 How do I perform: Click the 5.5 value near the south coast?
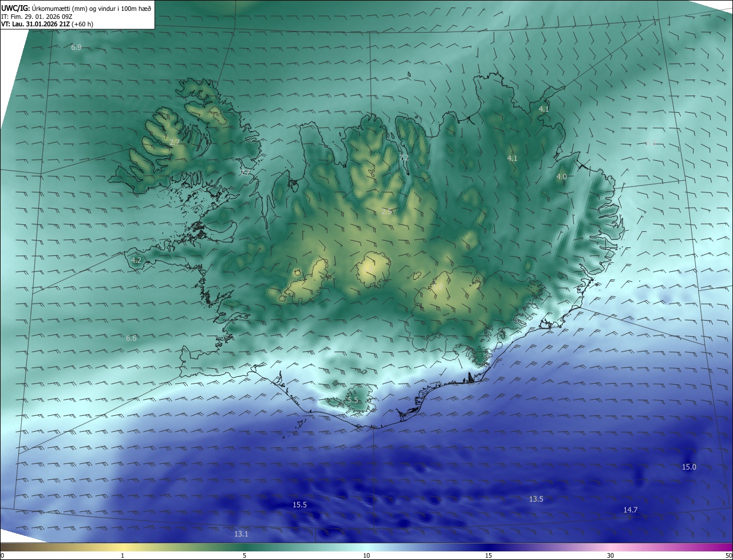[353, 400]
